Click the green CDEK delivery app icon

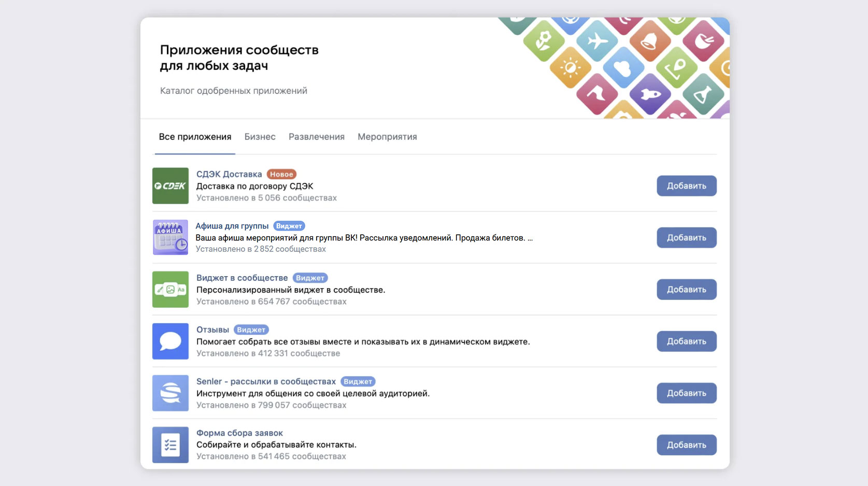(170, 186)
